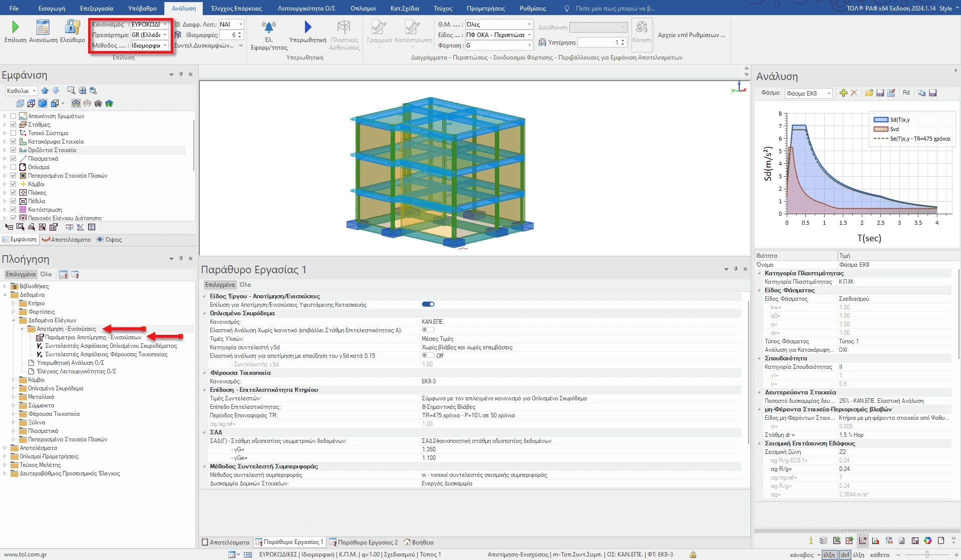This screenshot has width=961, height=560.
Task: Click the Ελ. Εφαρμ/τητας bell icon
Action: (269, 27)
